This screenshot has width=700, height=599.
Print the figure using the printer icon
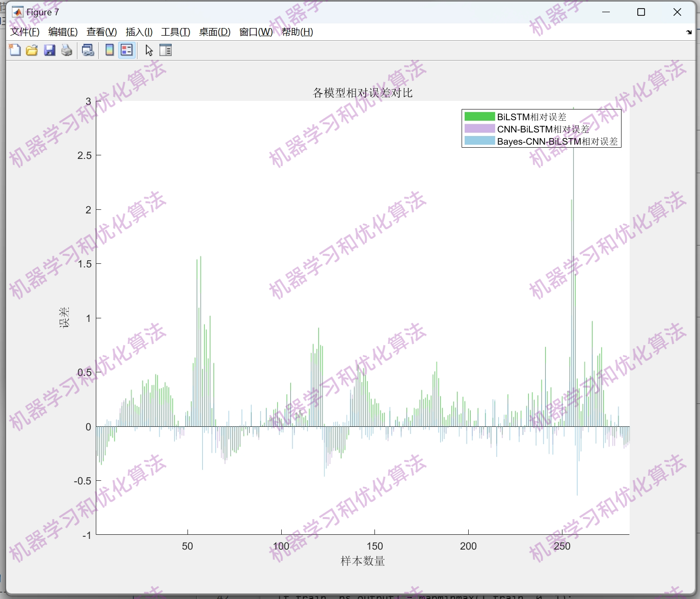click(66, 50)
